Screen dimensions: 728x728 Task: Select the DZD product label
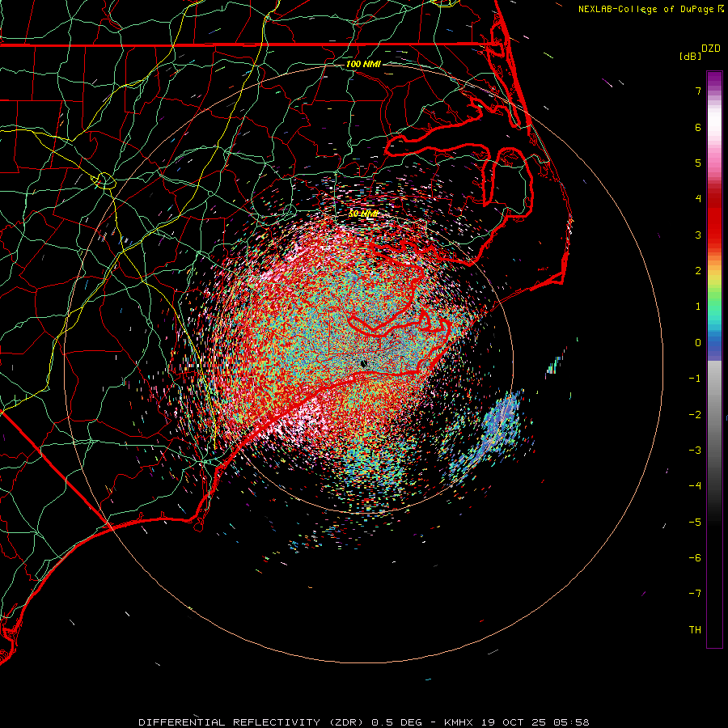[711, 49]
